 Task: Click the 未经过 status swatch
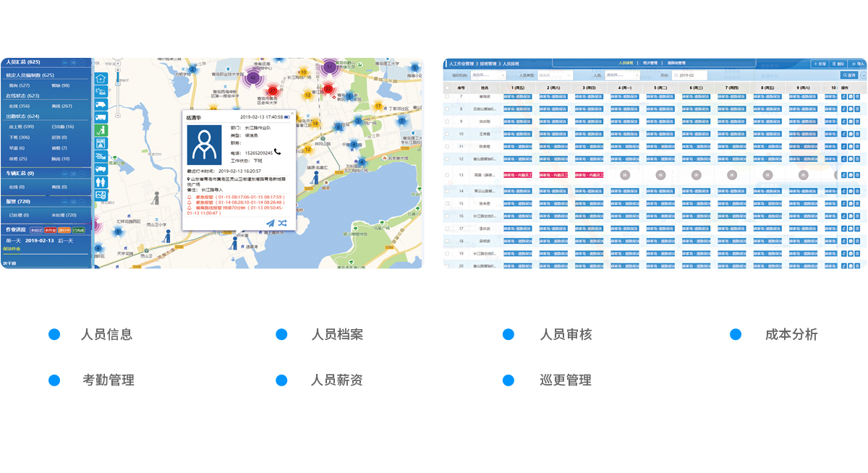point(36,230)
